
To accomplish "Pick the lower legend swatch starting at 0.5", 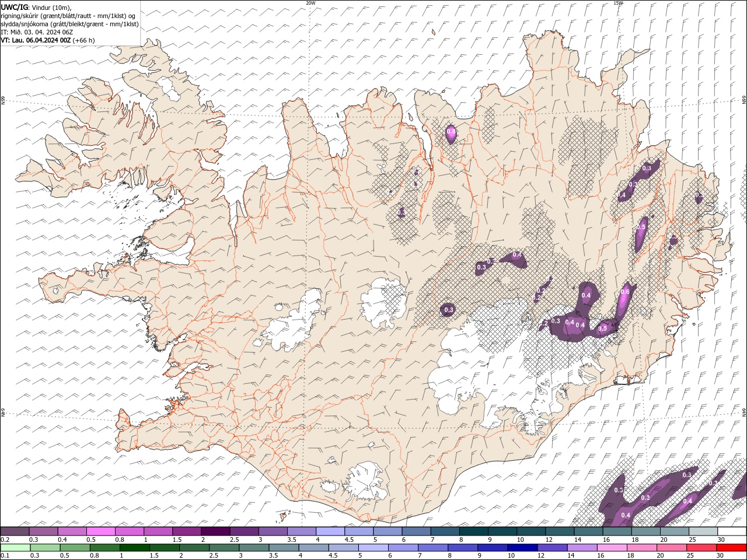I will pyautogui.click(x=75, y=548).
